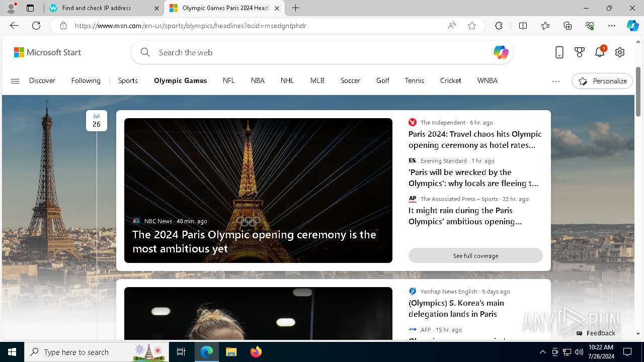This screenshot has height=362, width=644.
Task: Select the Olympic Games navigation item
Action: click(180, 80)
